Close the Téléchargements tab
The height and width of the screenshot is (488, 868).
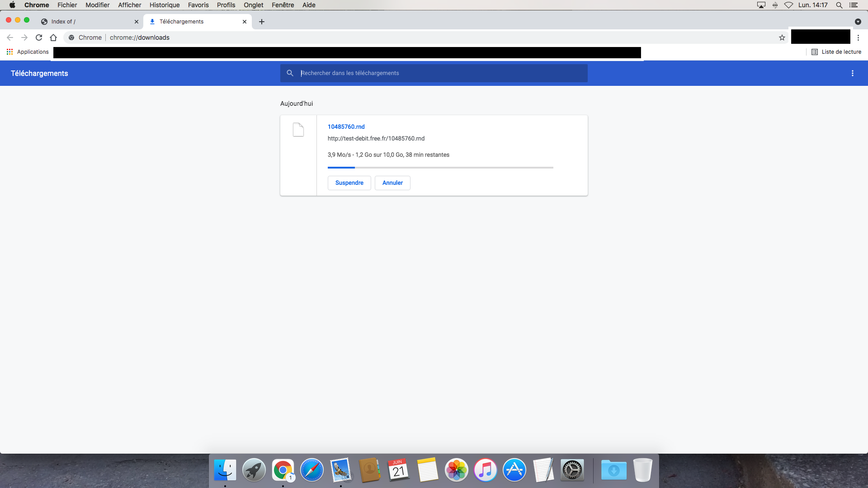point(245,22)
